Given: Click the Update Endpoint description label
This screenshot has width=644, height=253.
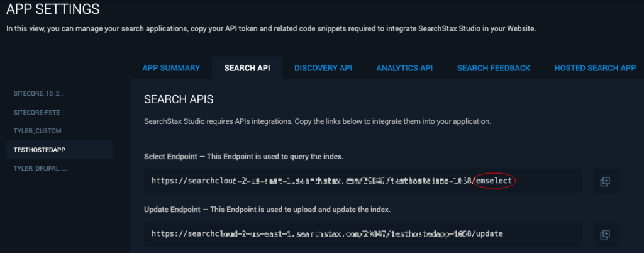Looking at the screenshot, I should pyautogui.click(x=267, y=210).
